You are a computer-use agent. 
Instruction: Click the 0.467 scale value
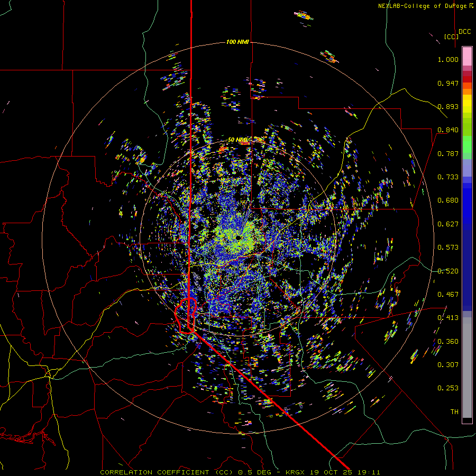tap(448, 295)
